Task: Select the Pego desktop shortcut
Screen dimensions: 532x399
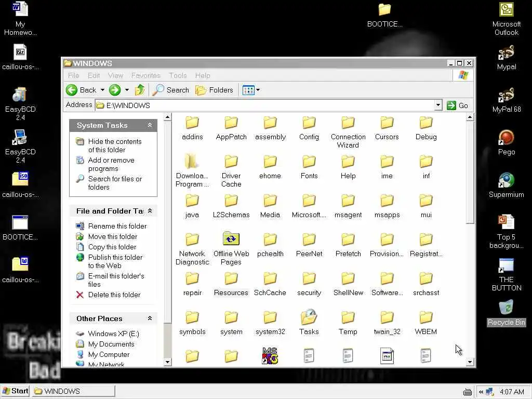Action: [x=506, y=142]
